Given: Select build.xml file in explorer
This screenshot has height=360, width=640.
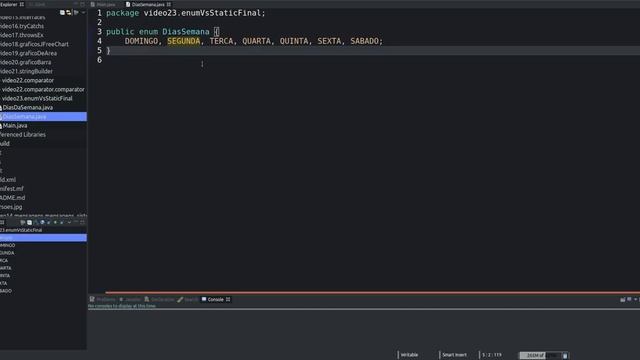Looking at the screenshot, I should click(x=8, y=180).
